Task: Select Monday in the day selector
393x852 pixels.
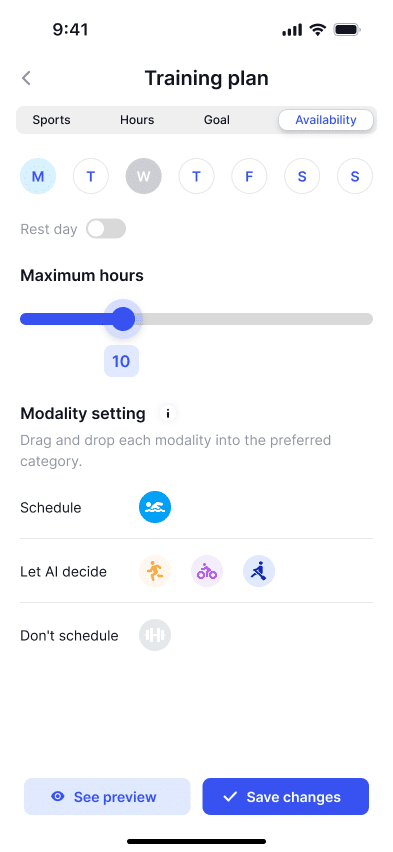Action: pyautogui.click(x=38, y=177)
